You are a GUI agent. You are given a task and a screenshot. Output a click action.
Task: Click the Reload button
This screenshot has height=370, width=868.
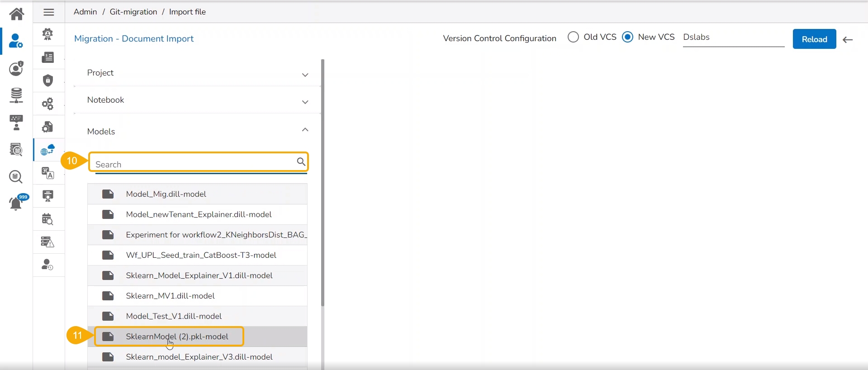tap(814, 39)
